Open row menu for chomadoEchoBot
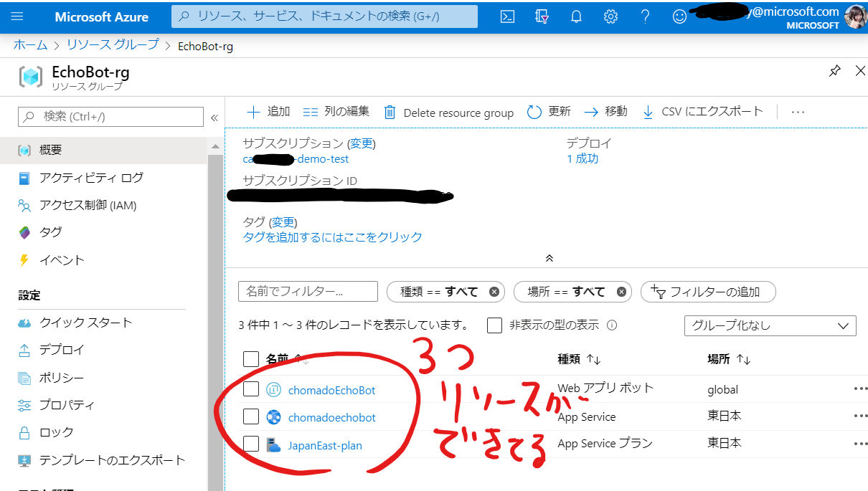 [860, 389]
